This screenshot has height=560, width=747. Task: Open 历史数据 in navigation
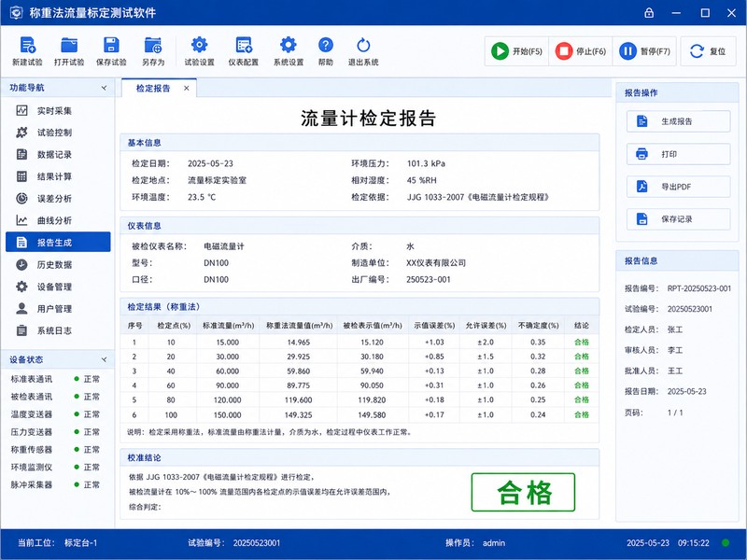click(x=58, y=265)
